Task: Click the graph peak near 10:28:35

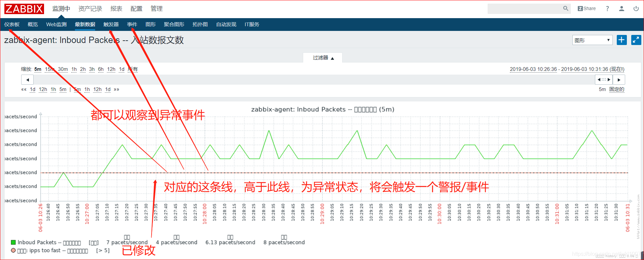Action: click(x=269, y=130)
